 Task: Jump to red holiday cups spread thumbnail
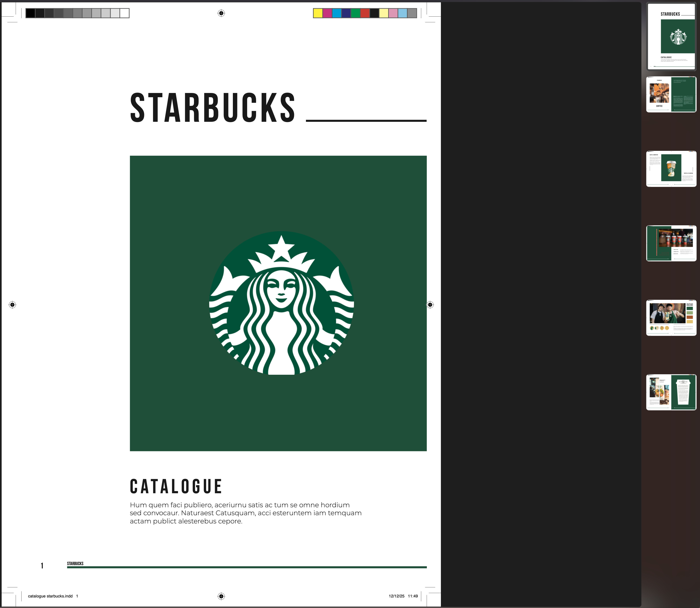671,243
